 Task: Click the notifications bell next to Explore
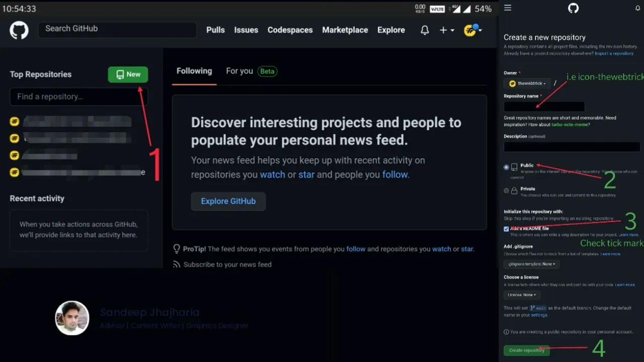425,30
